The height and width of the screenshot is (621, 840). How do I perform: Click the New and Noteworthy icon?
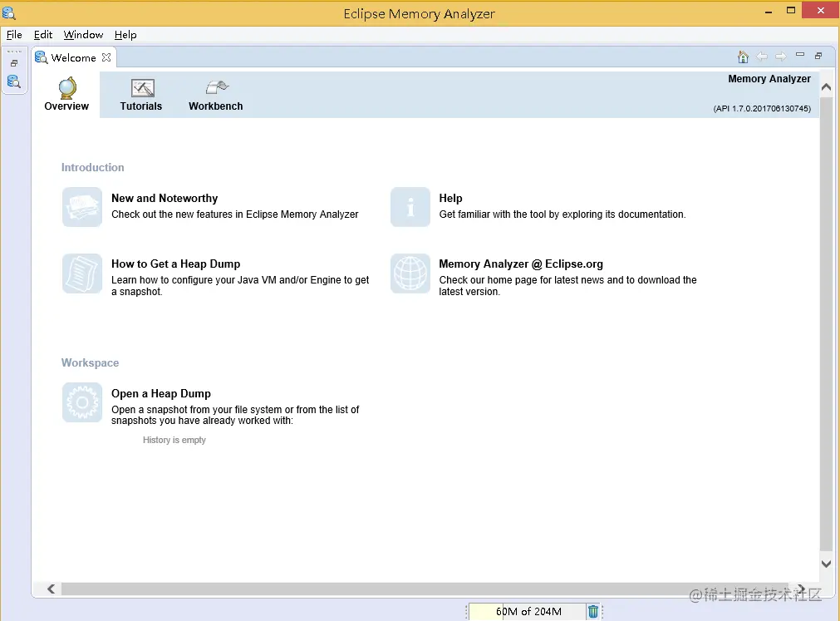coord(82,207)
